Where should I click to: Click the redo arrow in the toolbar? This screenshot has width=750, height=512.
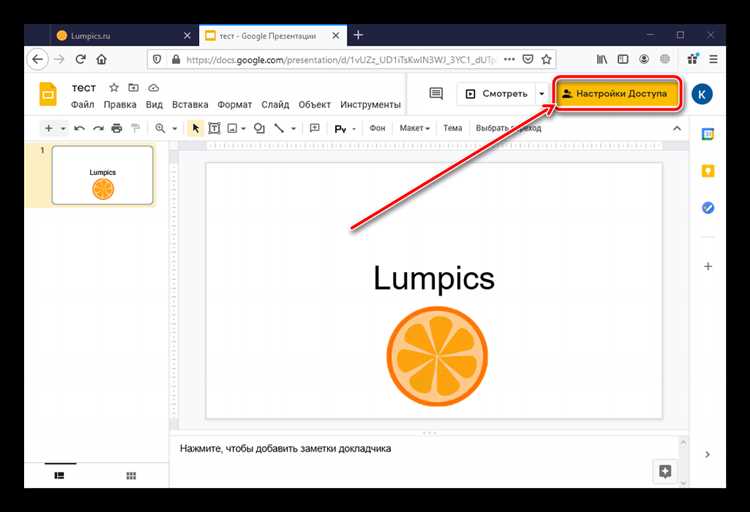point(99,128)
